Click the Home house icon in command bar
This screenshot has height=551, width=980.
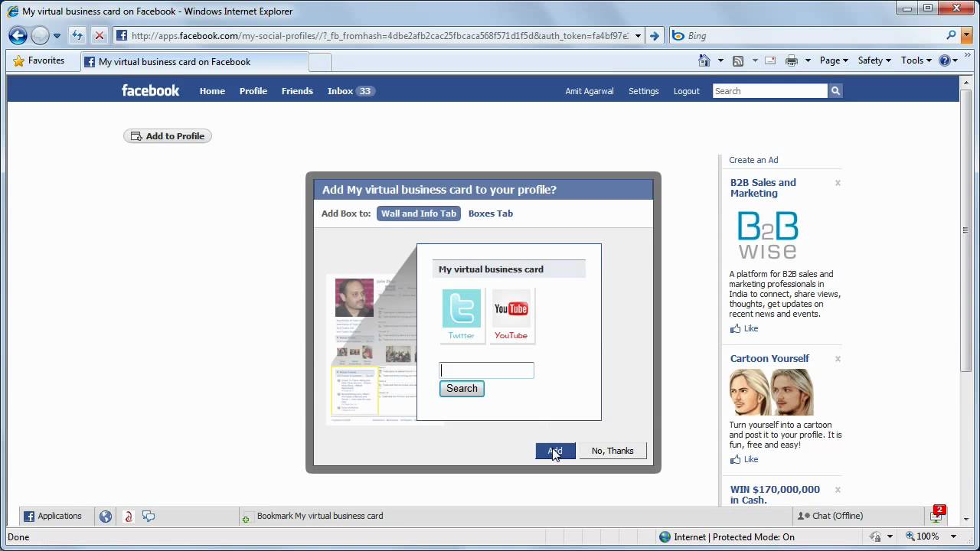pyautogui.click(x=704, y=60)
